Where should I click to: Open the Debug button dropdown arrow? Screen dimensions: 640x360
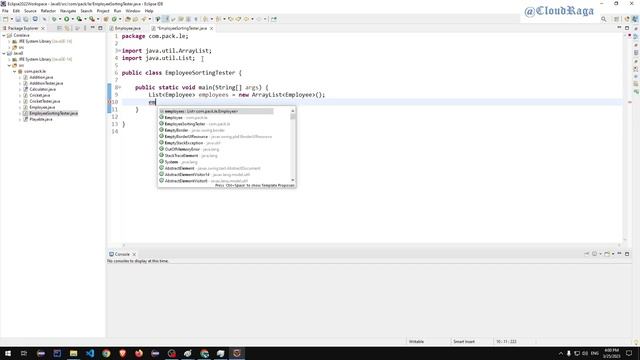[x=60, y=19]
